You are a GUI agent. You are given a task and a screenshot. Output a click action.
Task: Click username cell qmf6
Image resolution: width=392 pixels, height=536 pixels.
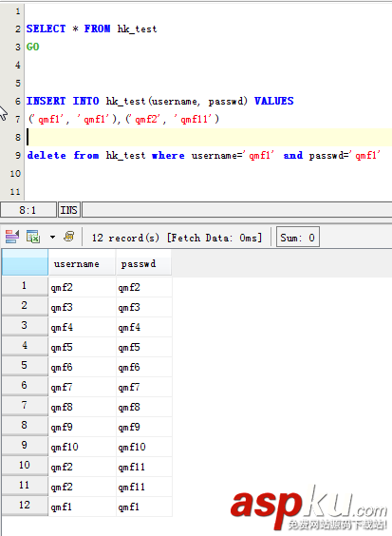pos(82,367)
